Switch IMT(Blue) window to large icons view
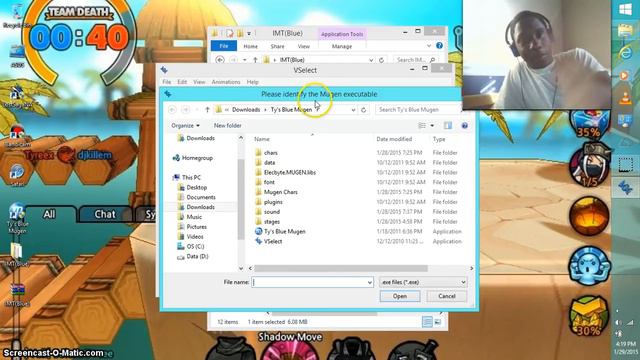 [x=438, y=322]
